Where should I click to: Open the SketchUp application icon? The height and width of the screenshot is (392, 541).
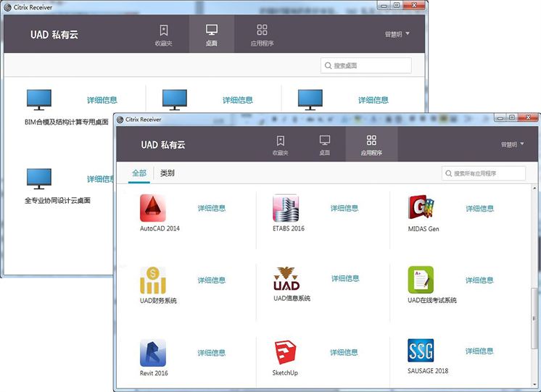point(286,353)
